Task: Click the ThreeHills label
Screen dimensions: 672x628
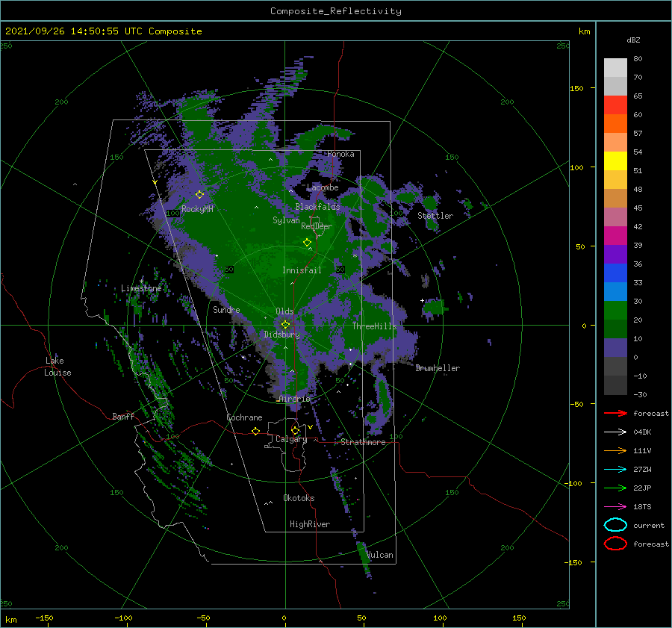Action: point(374,326)
